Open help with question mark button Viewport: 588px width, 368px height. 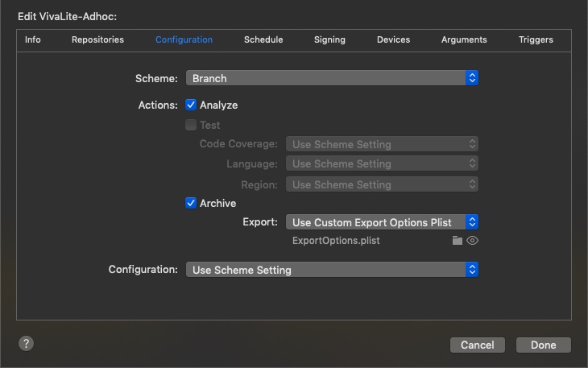pos(27,343)
